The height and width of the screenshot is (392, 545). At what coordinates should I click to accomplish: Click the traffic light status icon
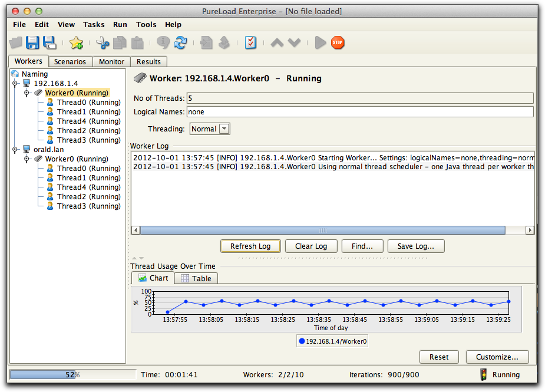[483, 374]
